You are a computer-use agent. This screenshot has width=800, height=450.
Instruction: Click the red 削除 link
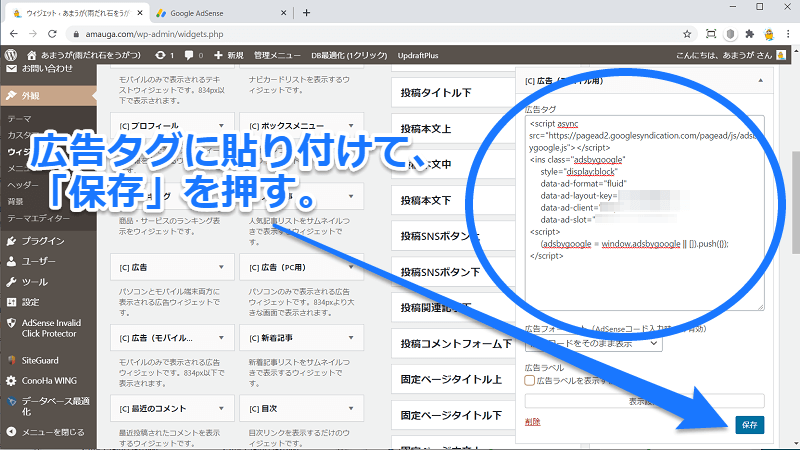click(533, 423)
